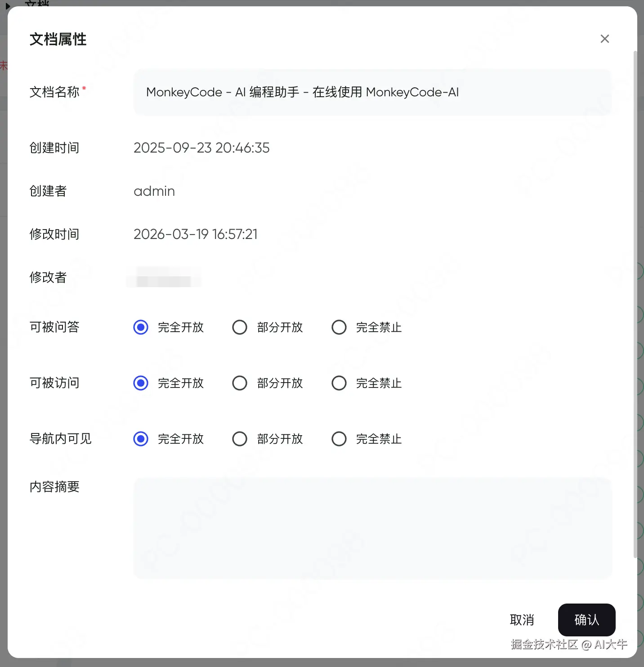644x667 pixels.
Task: Select 完全开放 for 可被问答
Action: [141, 327]
